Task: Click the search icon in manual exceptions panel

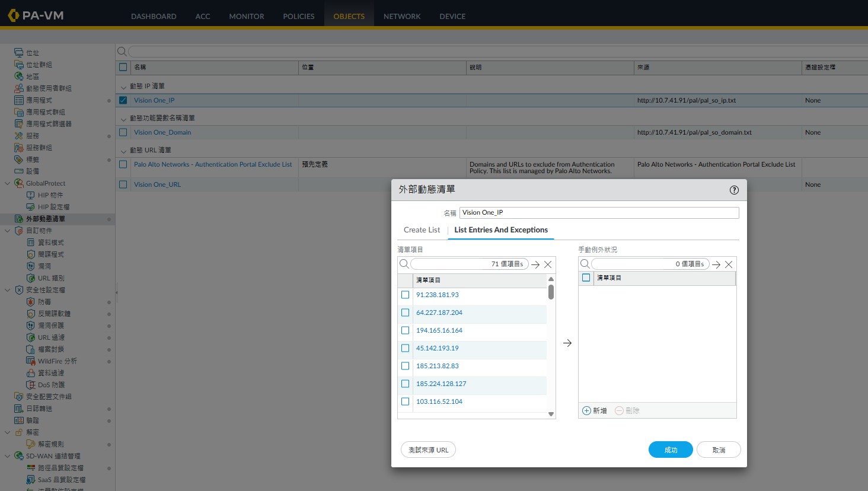Action: point(585,264)
